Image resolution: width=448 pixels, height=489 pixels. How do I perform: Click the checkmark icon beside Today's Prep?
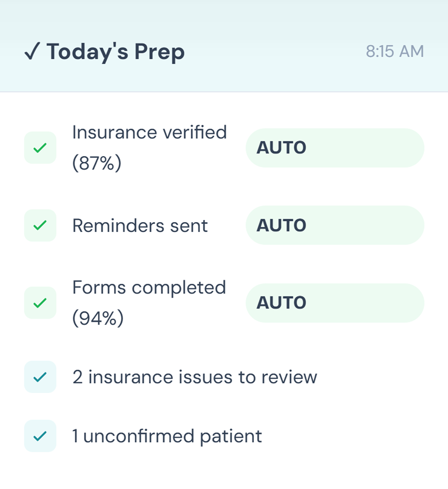coord(32,51)
